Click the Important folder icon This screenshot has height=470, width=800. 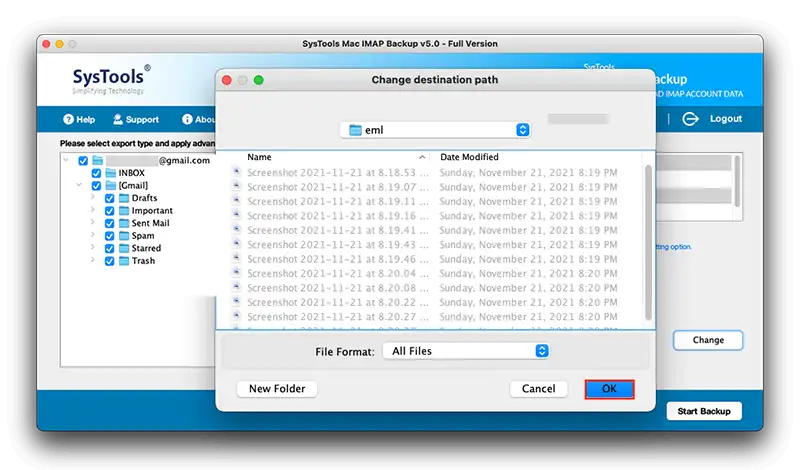(124, 210)
